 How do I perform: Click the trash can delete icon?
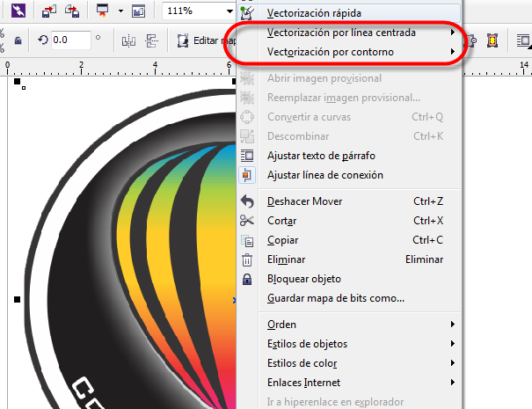click(x=247, y=260)
